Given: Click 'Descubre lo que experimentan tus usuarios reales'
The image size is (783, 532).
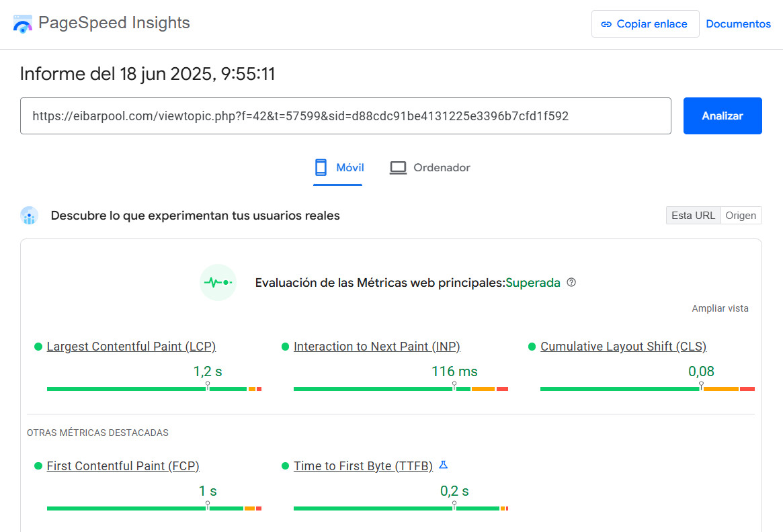Looking at the screenshot, I should pos(196,216).
